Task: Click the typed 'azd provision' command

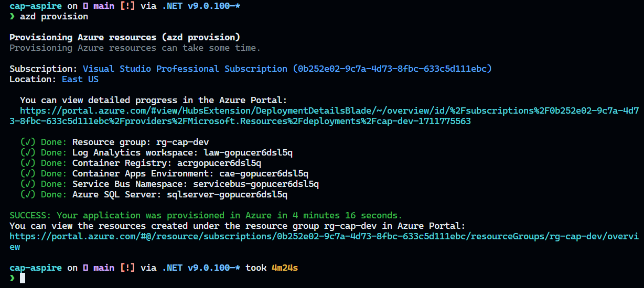Action: (54, 16)
